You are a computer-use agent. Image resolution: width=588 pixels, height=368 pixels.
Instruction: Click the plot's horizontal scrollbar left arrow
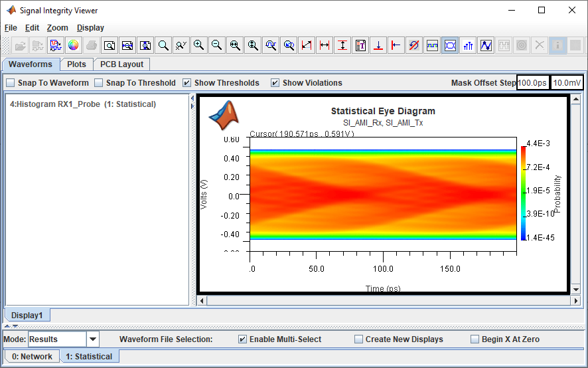pos(202,300)
